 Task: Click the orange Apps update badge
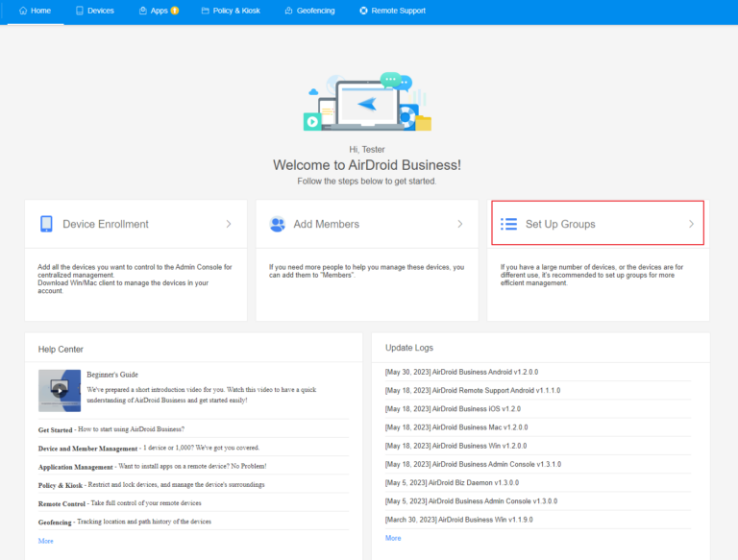click(175, 11)
